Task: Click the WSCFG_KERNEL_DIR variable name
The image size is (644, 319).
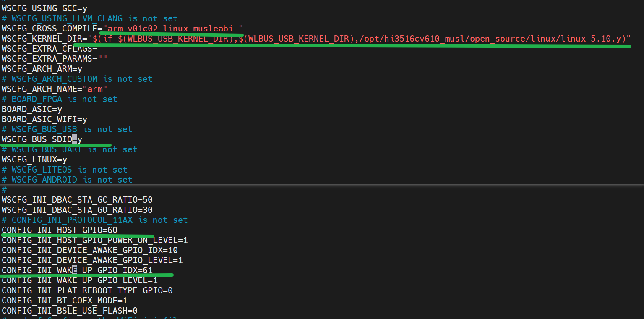Action: click(x=42, y=39)
